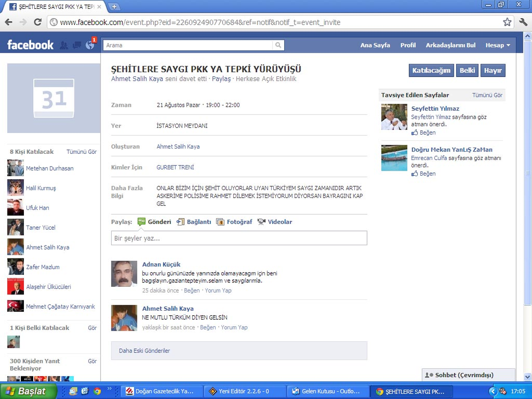Click Gör beside 1 Kişi Belki Katılacak
The height and width of the screenshot is (399, 532).
(92, 328)
